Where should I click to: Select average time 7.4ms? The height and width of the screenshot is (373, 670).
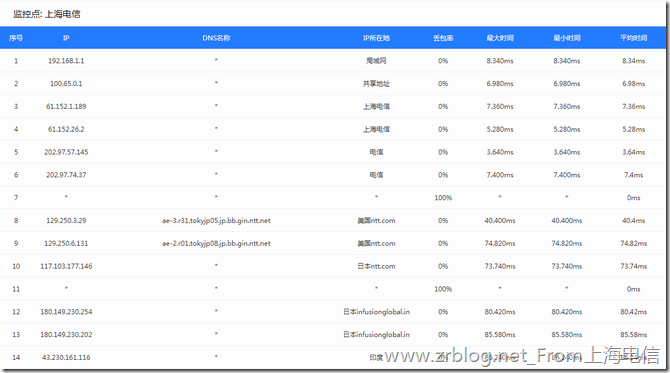coord(634,175)
